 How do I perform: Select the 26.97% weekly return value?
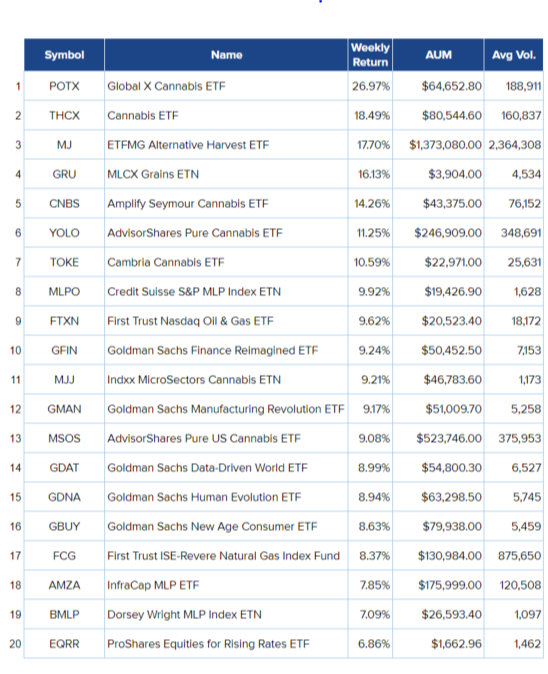(371, 86)
